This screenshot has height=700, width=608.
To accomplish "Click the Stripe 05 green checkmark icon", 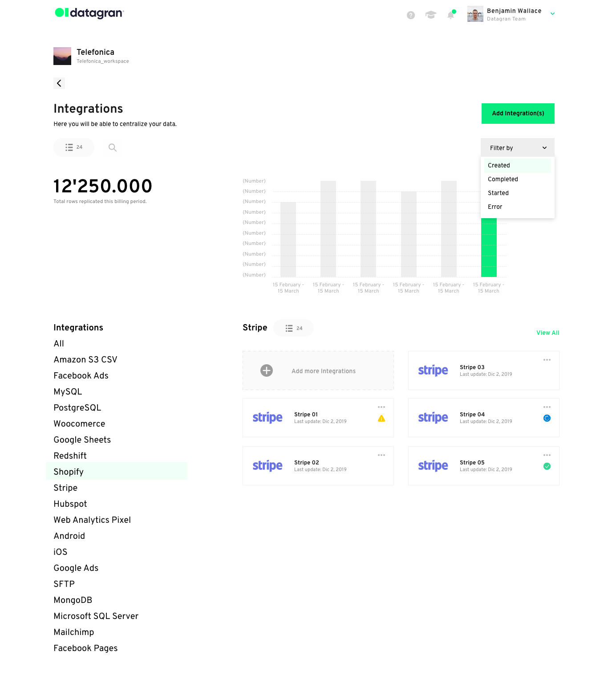I will pyautogui.click(x=547, y=466).
